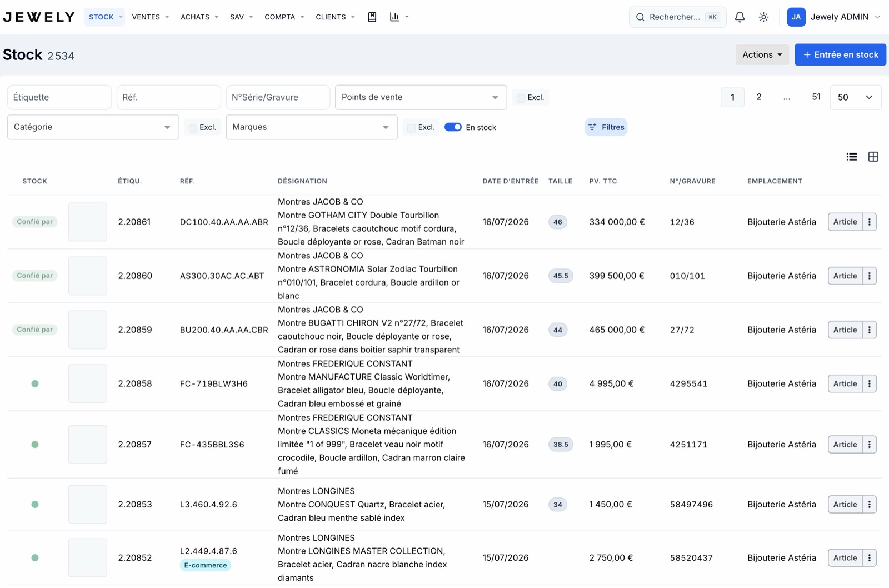Click the DATE D'ENTRÉE column header
Image resolution: width=889 pixels, height=588 pixels.
click(510, 181)
